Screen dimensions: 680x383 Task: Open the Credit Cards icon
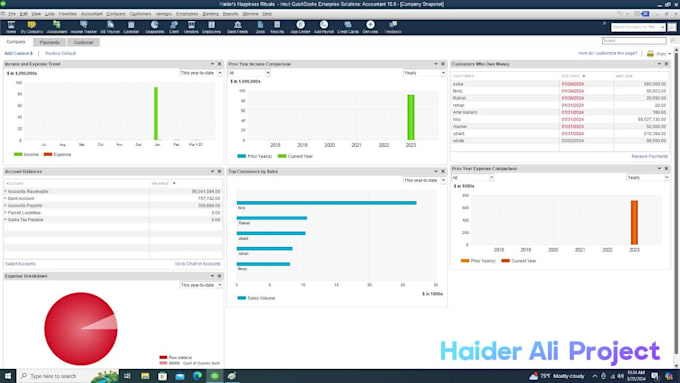click(x=348, y=27)
